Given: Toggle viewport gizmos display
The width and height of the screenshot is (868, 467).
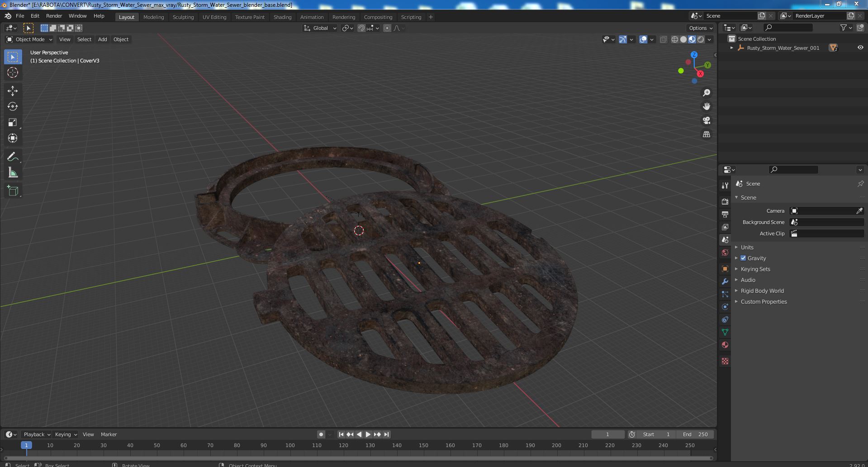Looking at the screenshot, I should (x=623, y=39).
